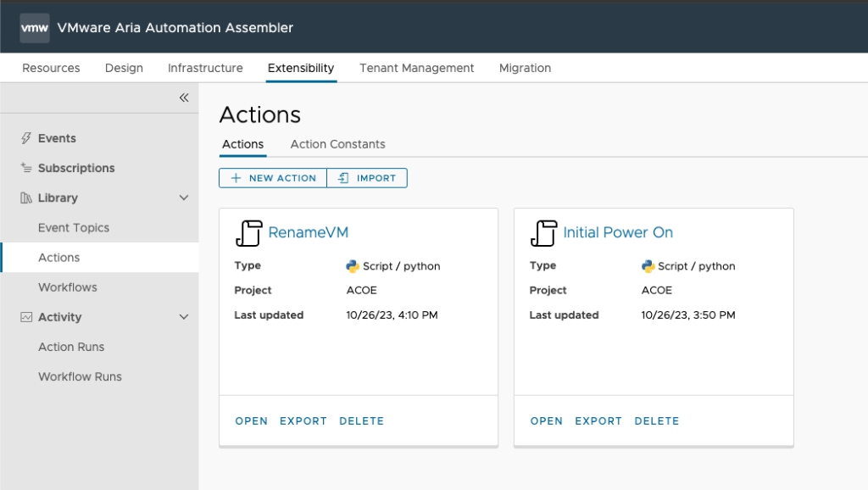Click the import arrow icon on IMPORT button
Viewport: 868px width, 490px height.
coord(342,178)
